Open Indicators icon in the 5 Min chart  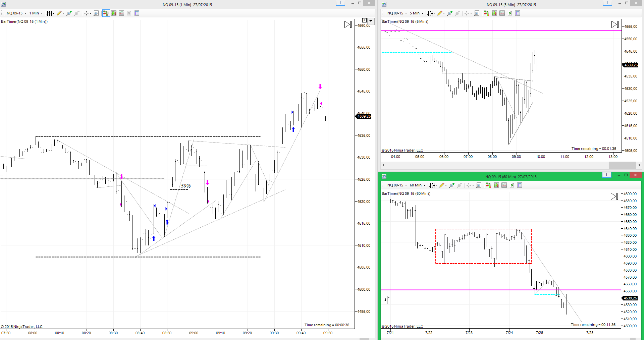click(502, 13)
